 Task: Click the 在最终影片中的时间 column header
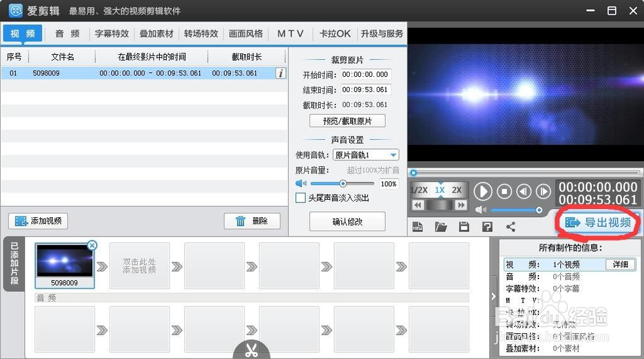coord(151,56)
